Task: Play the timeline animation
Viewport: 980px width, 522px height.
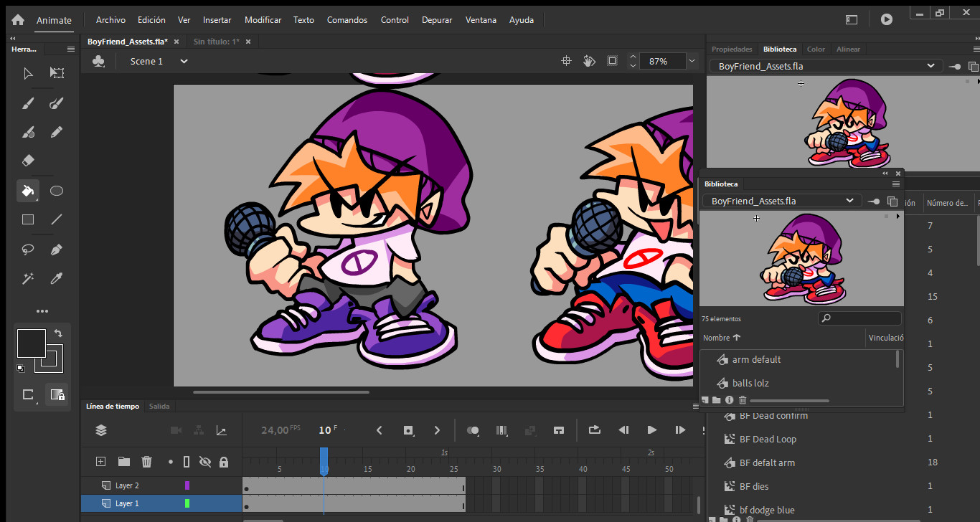Action: (651, 430)
